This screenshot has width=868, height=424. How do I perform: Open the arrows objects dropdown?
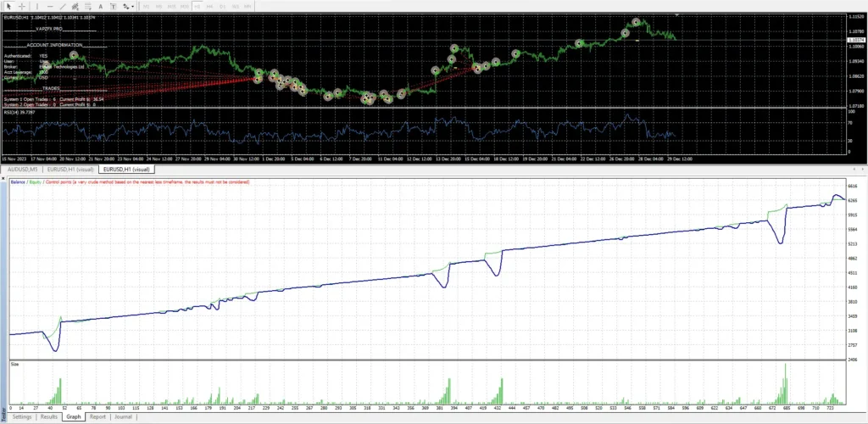[x=129, y=6]
